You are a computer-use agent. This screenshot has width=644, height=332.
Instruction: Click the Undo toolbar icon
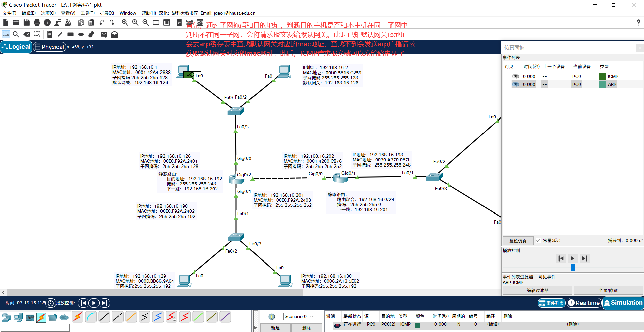(102, 22)
